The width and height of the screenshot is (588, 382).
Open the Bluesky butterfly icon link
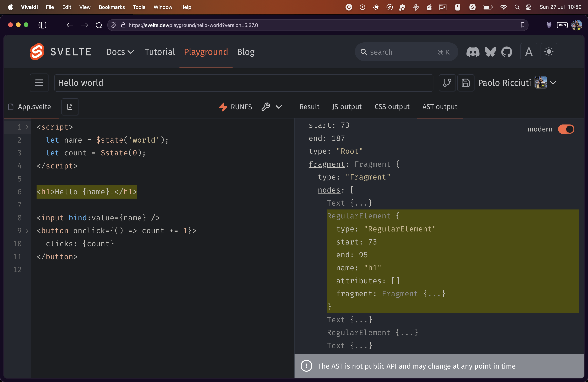point(490,52)
